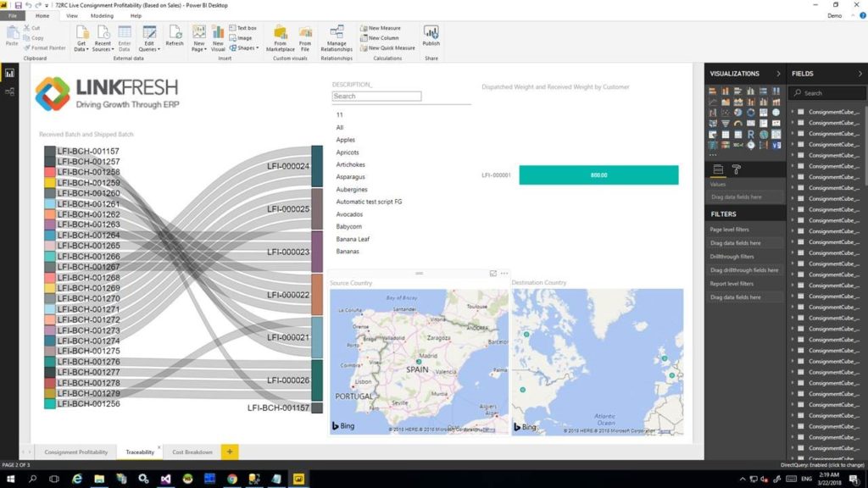Click the DESCRIPTION_ slicer search field
Viewport: 868px width, 488px height.
[376, 97]
